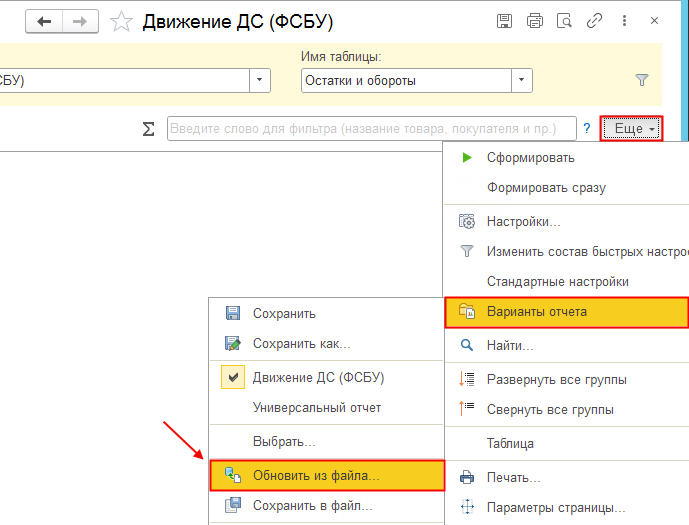Viewport: 689px width, 525px height.
Task: Select Найти... menu item
Action: pyautogui.click(x=566, y=345)
